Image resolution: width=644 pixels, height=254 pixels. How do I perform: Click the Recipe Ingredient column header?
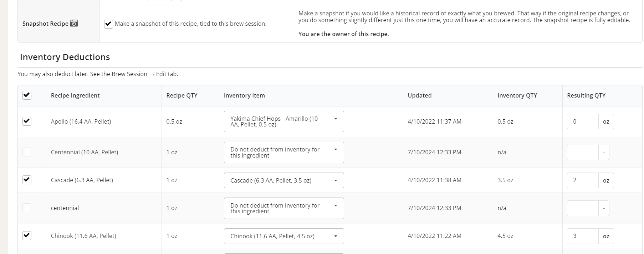point(75,95)
